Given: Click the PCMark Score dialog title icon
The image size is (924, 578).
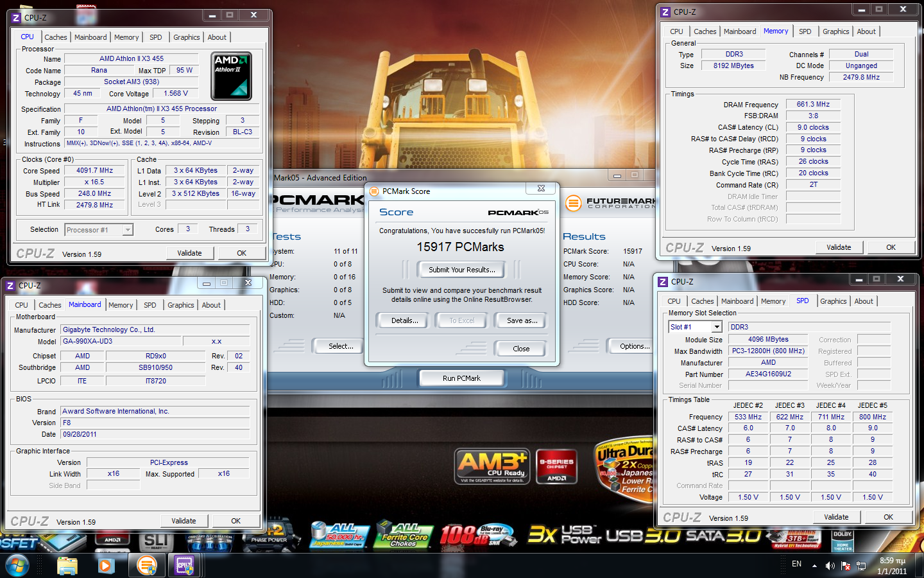Looking at the screenshot, I should (x=374, y=191).
